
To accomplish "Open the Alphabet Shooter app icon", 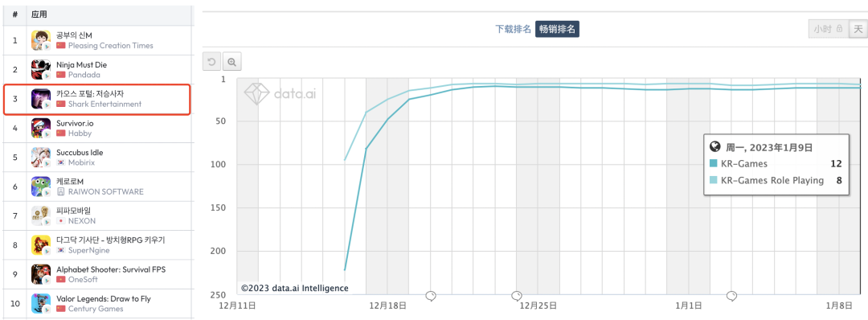I will tap(42, 275).
